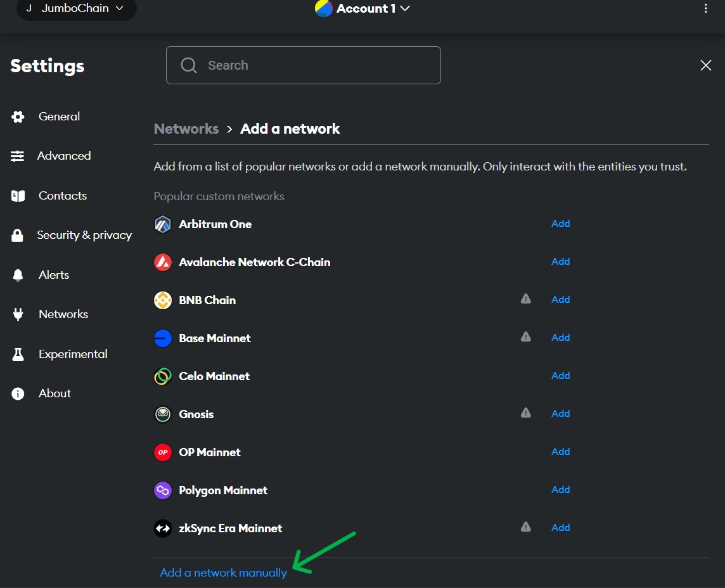Click the General gear icon

pos(18,117)
